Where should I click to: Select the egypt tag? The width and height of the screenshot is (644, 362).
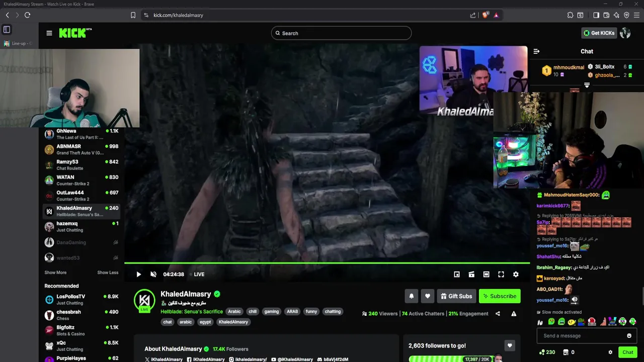[x=205, y=322]
